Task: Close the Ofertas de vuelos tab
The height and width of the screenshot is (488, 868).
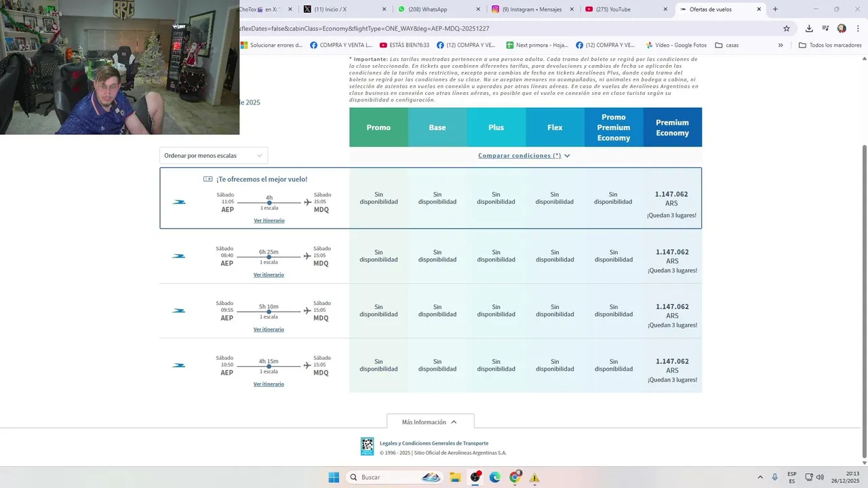Action: [x=759, y=9]
